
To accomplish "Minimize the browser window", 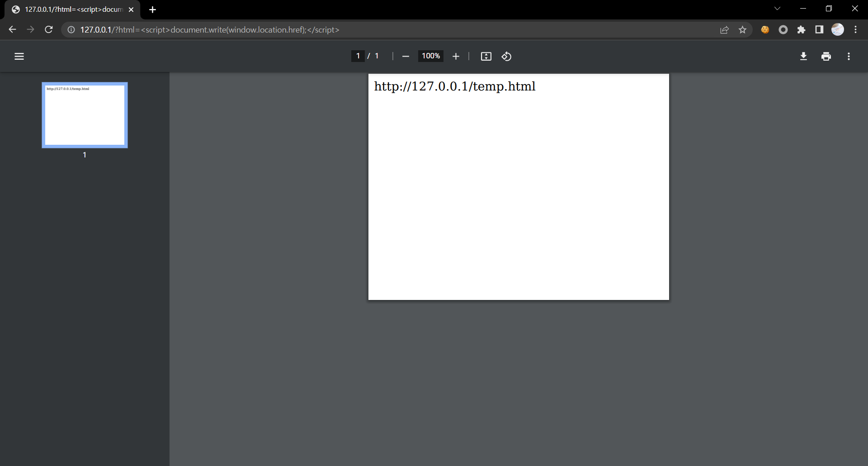I will tap(803, 9).
